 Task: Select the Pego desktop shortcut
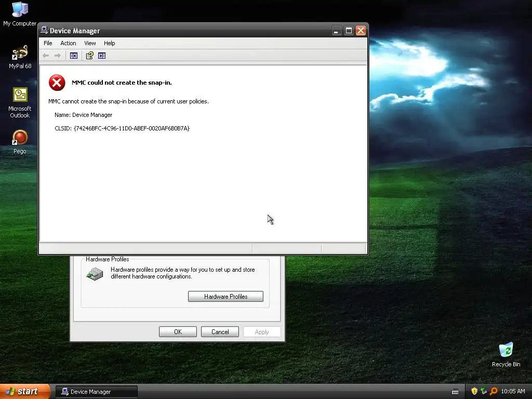coord(20,142)
